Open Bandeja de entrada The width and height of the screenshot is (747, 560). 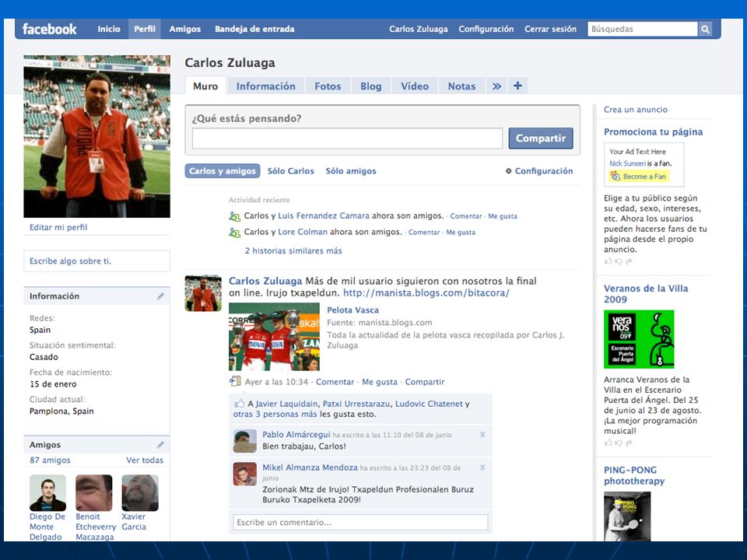pyautogui.click(x=254, y=29)
